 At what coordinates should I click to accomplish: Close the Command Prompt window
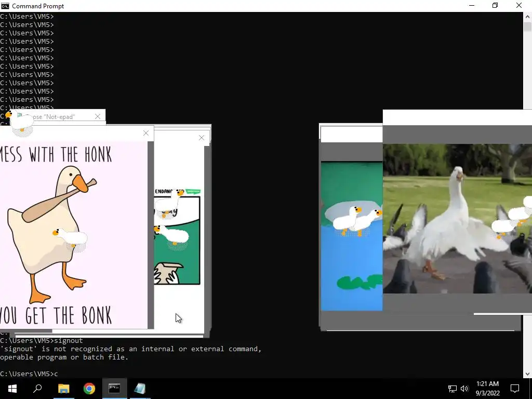[x=519, y=5]
